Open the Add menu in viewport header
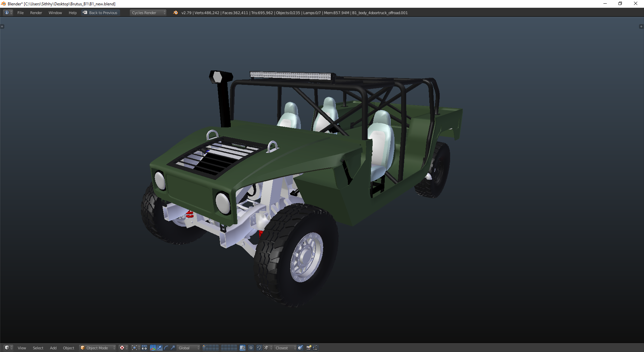Screen dimensions: 644x352 pos(53,348)
